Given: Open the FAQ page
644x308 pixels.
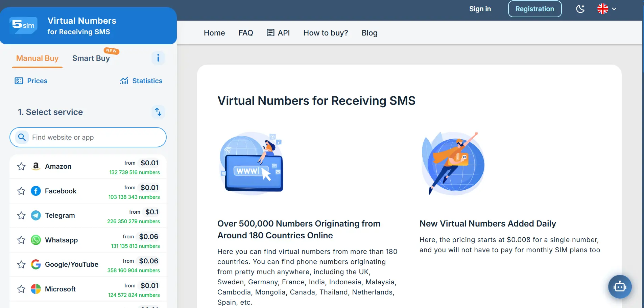Looking at the screenshot, I should tap(246, 33).
